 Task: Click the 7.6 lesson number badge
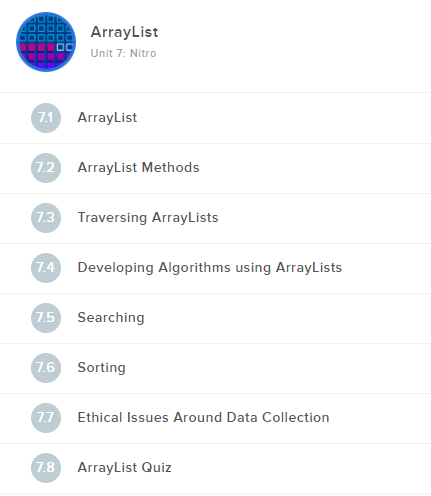click(46, 368)
